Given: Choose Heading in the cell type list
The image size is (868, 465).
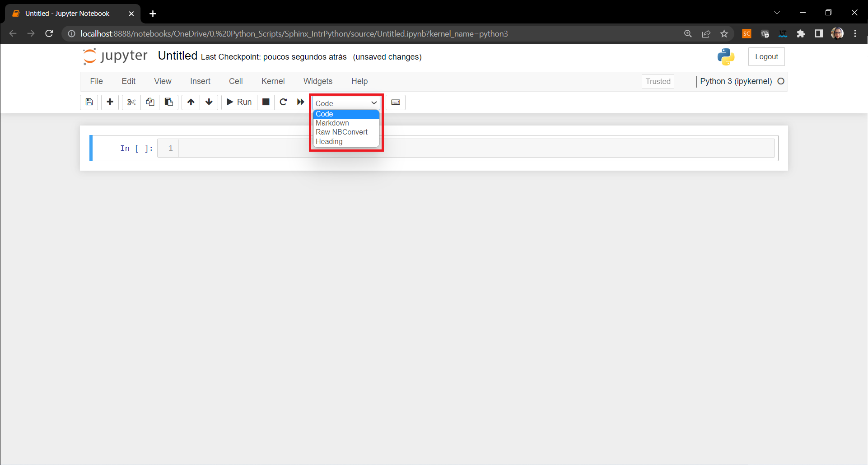Looking at the screenshot, I should tap(346, 142).
